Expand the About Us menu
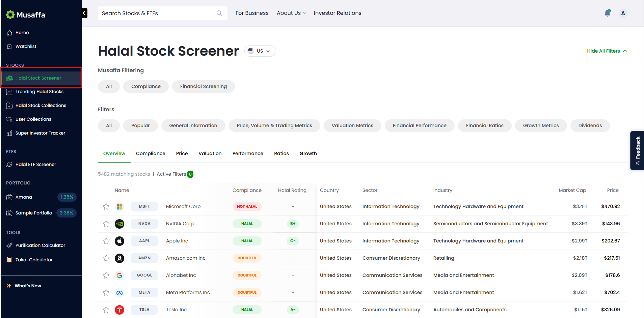644x318 pixels. click(x=292, y=13)
